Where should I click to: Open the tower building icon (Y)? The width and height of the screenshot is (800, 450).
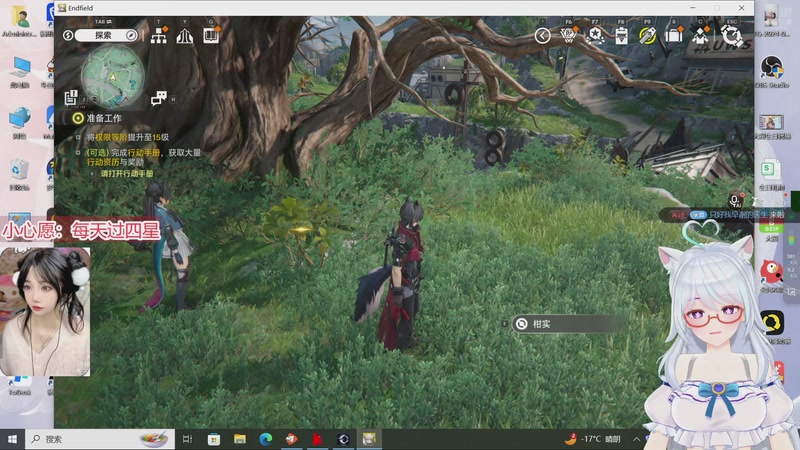(185, 36)
